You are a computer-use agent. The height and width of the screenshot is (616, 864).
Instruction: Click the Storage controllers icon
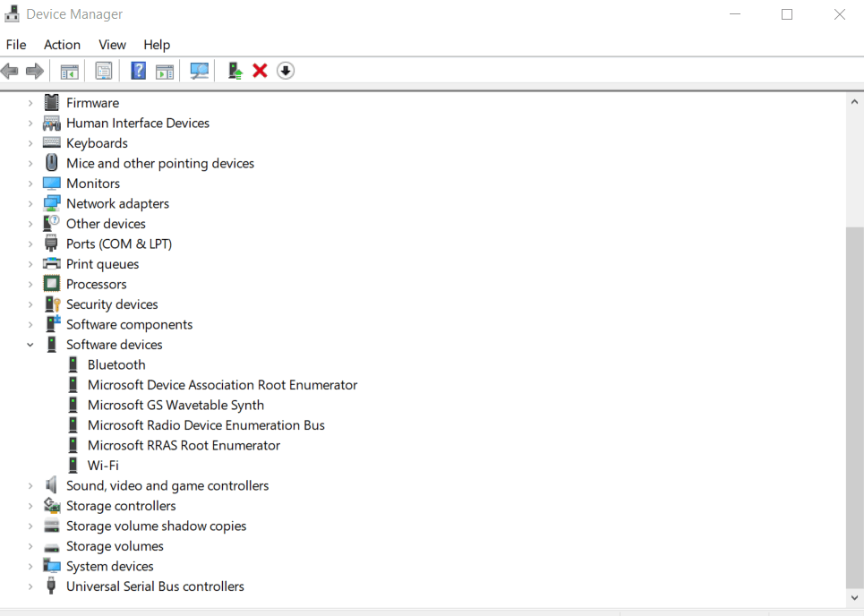pyautogui.click(x=52, y=505)
